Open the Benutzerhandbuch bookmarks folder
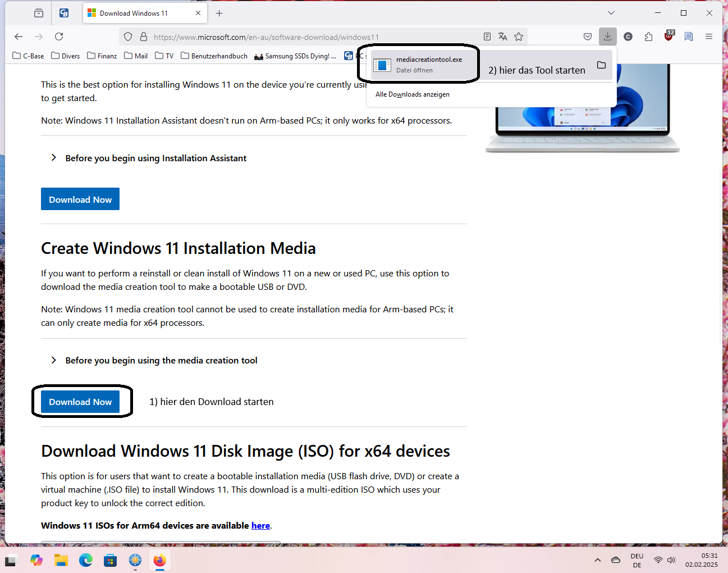Image resolution: width=728 pixels, height=573 pixels. (x=214, y=56)
